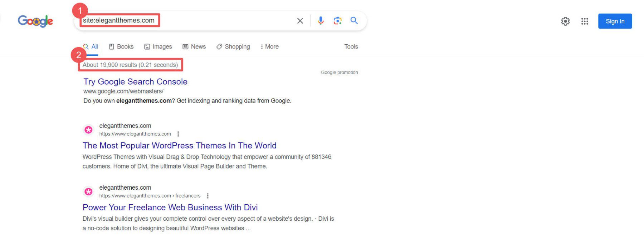Click the Google logo

pyautogui.click(x=35, y=21)
